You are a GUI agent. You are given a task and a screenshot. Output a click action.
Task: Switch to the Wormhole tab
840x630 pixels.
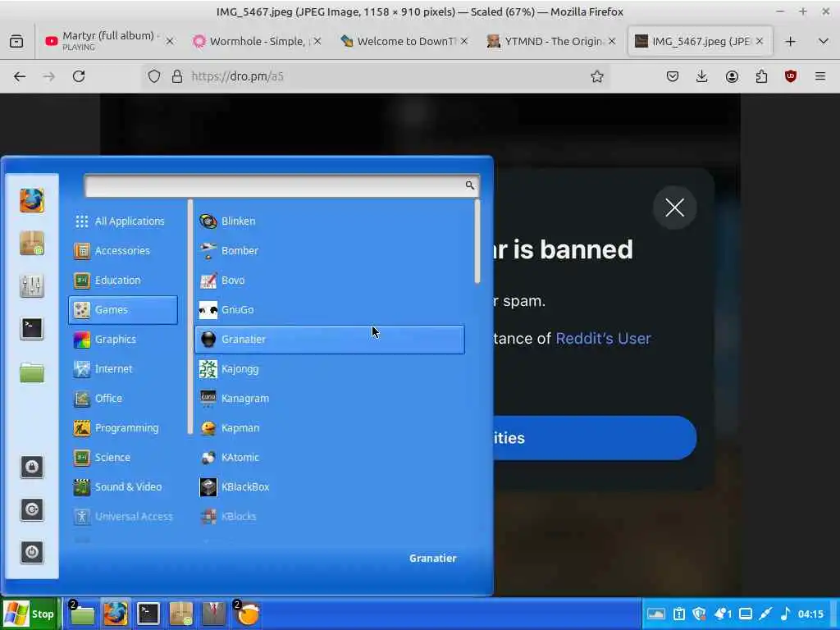click(258, 41)
